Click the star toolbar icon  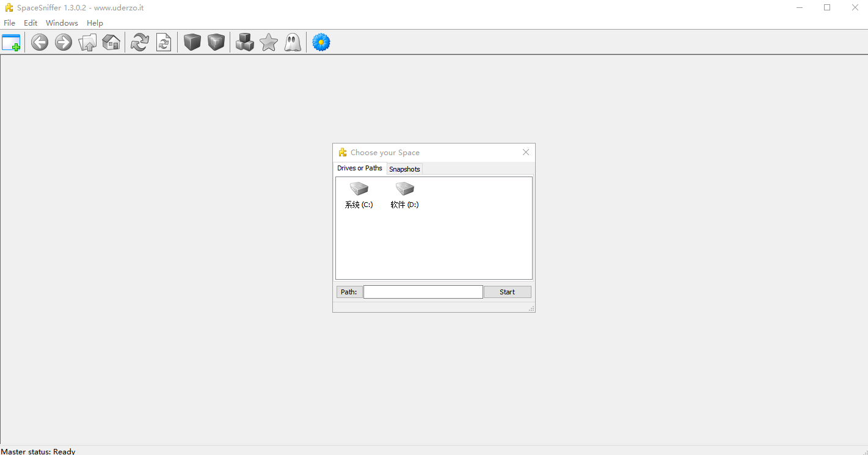point(269,43)
